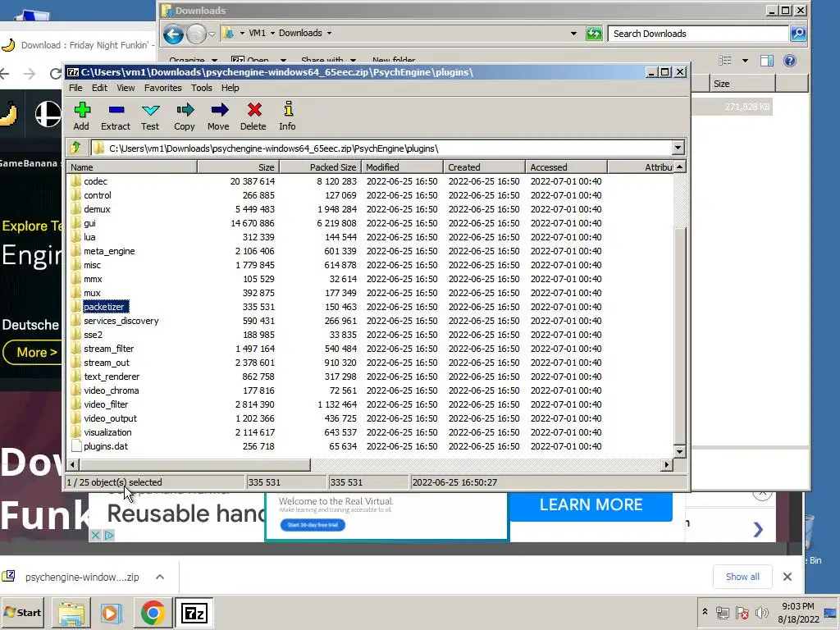Close the Chrome downloads bar
840x630 pixels.
pos(787,577)
